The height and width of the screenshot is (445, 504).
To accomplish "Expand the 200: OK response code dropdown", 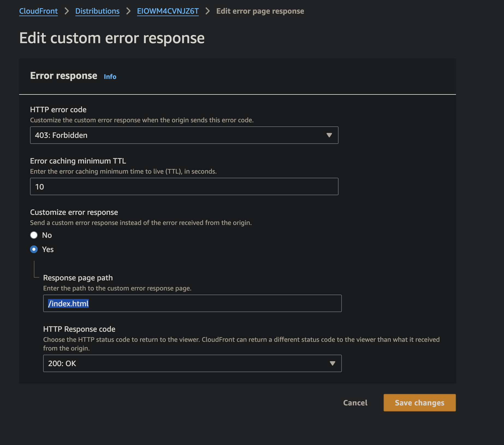I will click(192, 363).
